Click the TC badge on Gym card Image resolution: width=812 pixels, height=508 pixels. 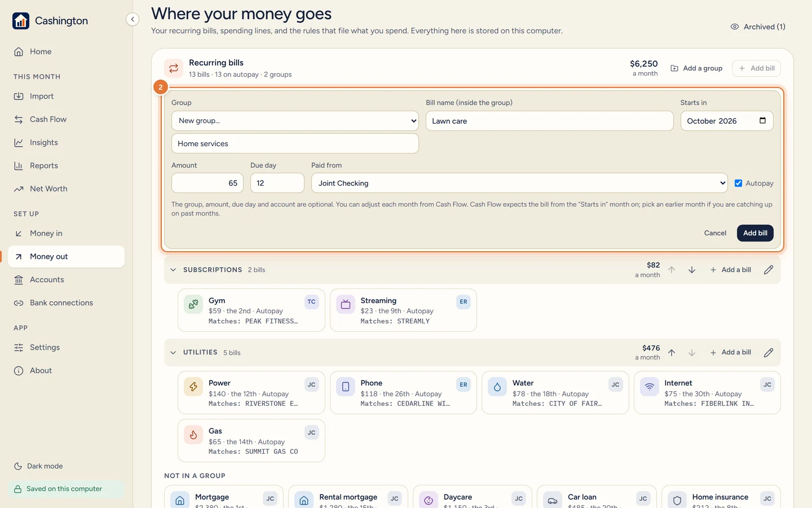311,302
